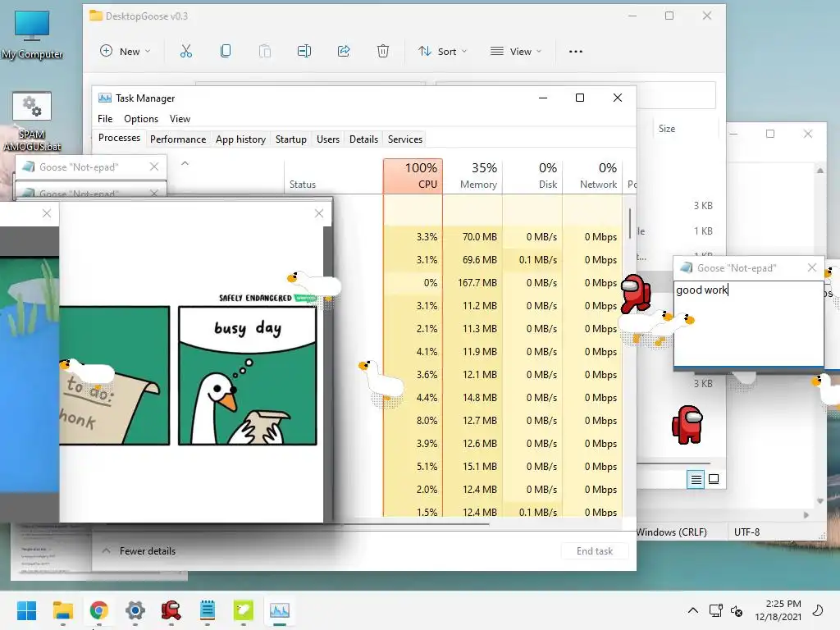The width and height of the screenshot is (840, 630).
Task: Click the red crewmate beside the Not-epad
Action: tap(636, 293)
